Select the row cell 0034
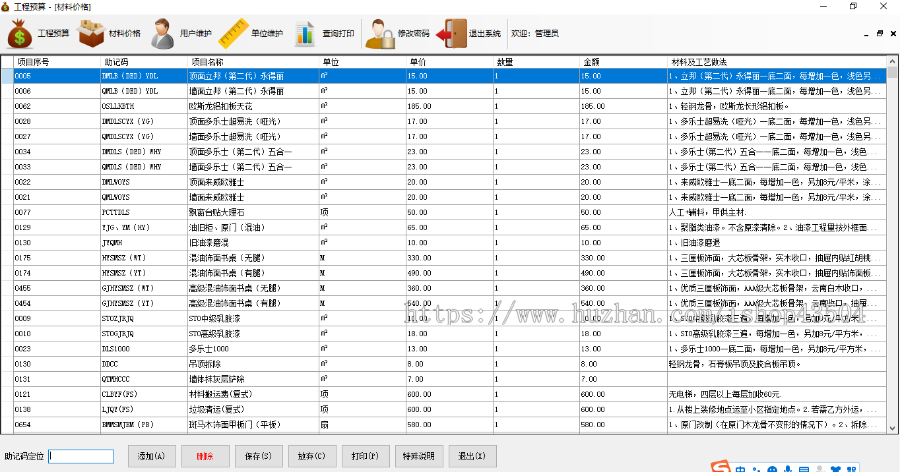 click(x=57, y=152)
